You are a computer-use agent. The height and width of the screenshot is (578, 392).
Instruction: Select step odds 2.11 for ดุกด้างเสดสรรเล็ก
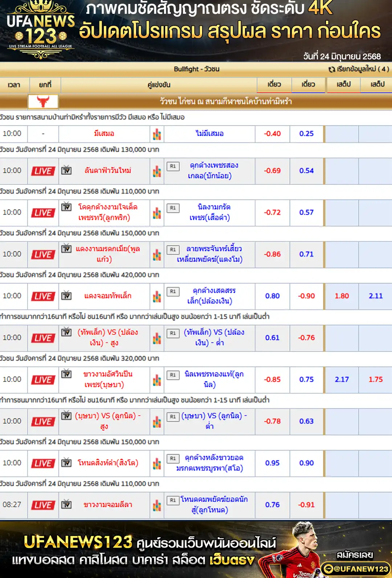[x=376, y=296]
